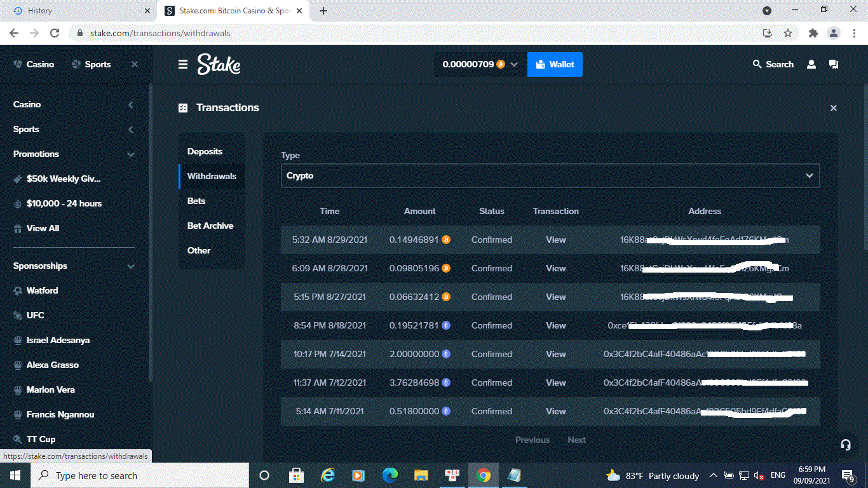Close the Transactions panel
The image size is (868, 488).
pyautogui.click(x=834, y=108)
